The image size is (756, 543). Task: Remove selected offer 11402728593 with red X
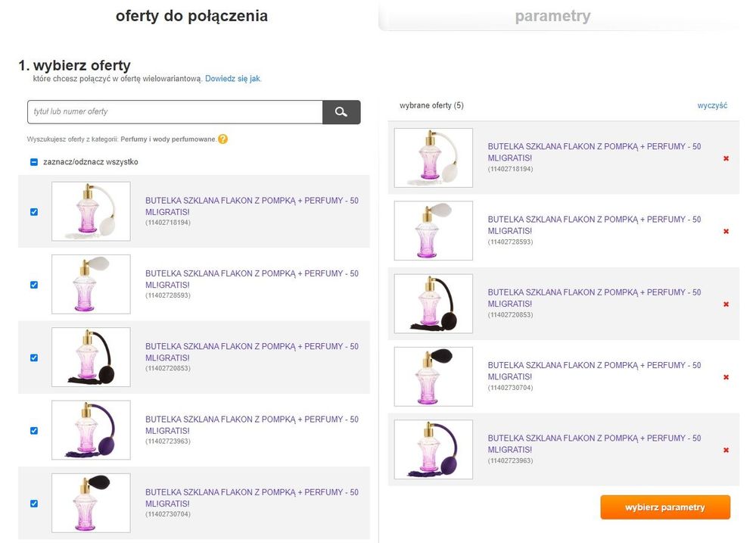(x=726, y=231)
